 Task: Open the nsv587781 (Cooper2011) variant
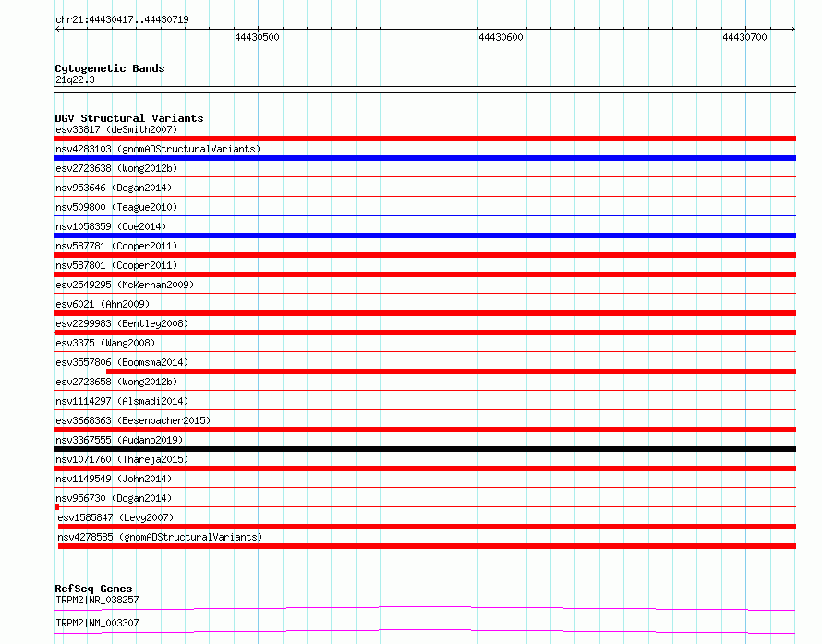[116, 246]
